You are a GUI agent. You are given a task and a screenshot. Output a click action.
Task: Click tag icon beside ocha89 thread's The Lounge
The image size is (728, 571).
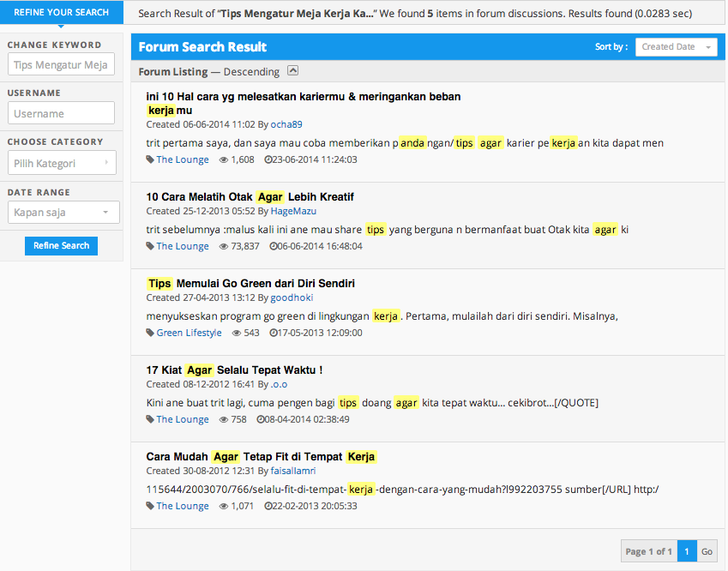coord(150,159)
